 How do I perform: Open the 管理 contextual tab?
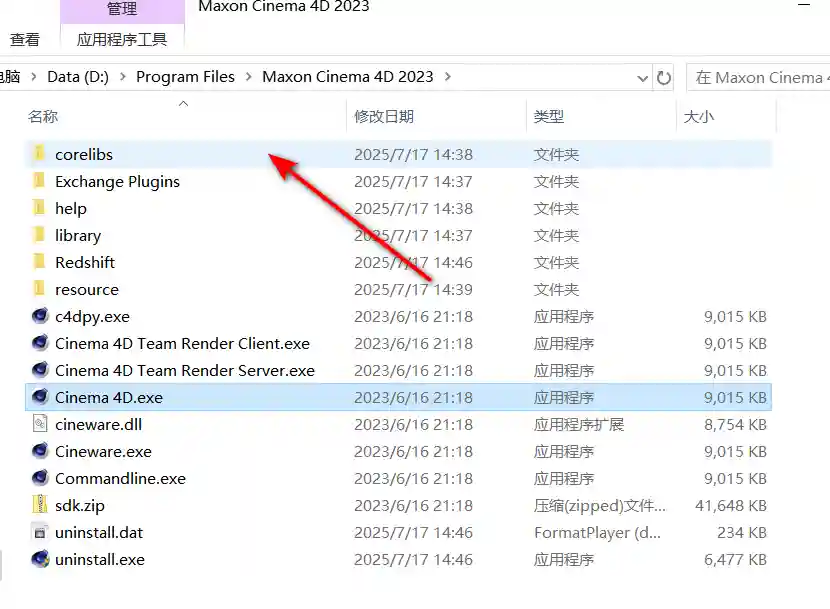(x=122, y=9)
